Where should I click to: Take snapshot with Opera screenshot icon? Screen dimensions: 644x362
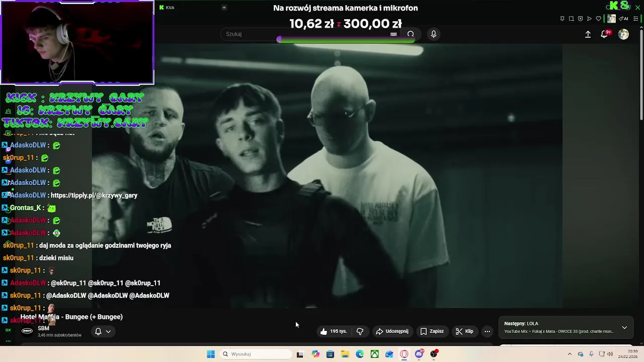(x=571, y=19)
